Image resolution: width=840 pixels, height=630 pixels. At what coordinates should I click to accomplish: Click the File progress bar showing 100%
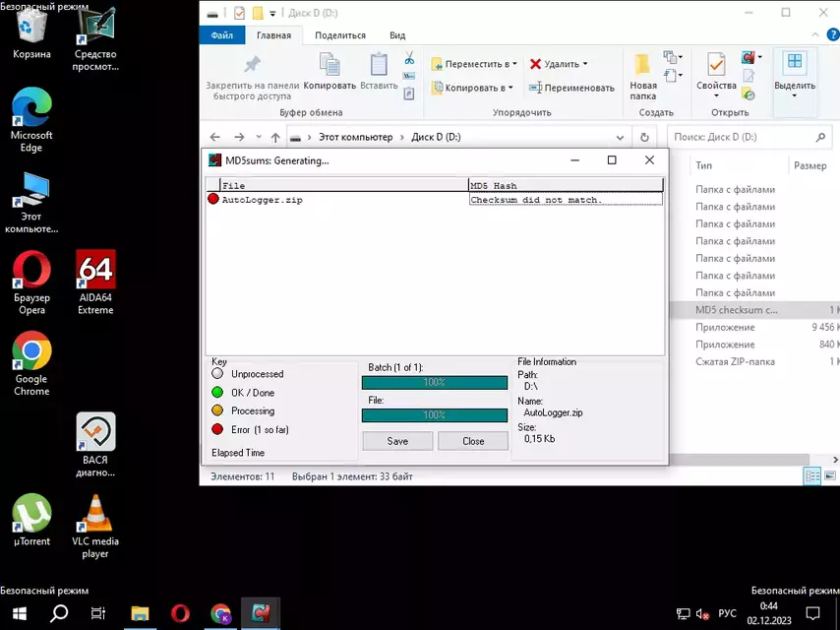point(434,415)
